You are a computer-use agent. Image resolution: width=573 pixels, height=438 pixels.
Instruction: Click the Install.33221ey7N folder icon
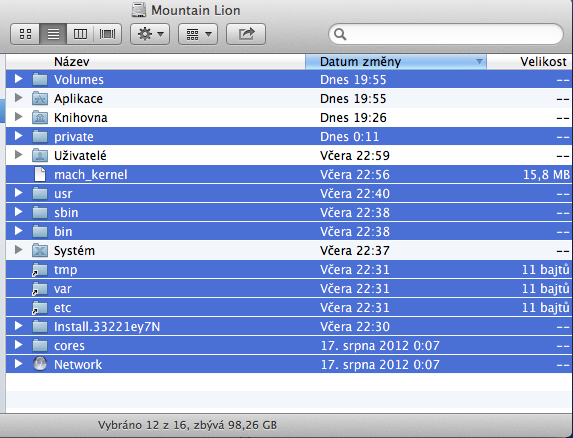click(x=40, y=326)
